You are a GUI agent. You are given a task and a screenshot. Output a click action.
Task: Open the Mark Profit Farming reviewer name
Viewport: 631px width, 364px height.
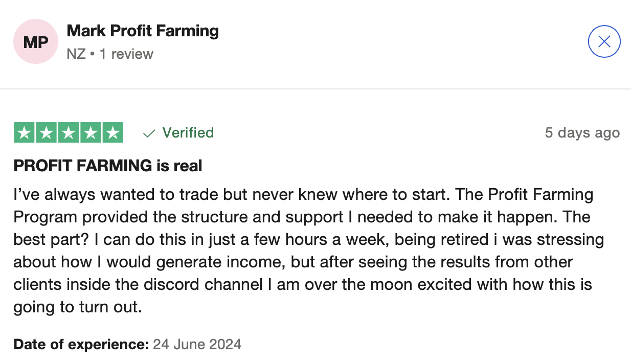coord(143,31)
